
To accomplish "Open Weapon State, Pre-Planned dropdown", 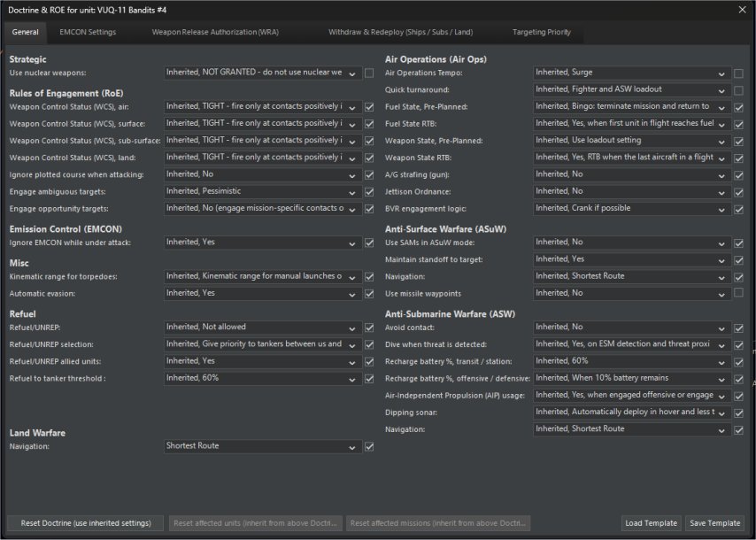I will [632, 141].
